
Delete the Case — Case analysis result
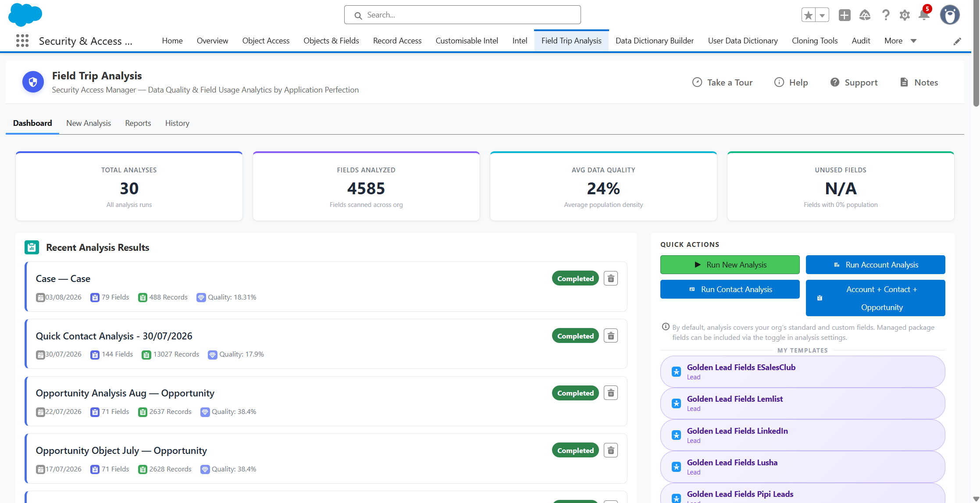pos(611,278)
